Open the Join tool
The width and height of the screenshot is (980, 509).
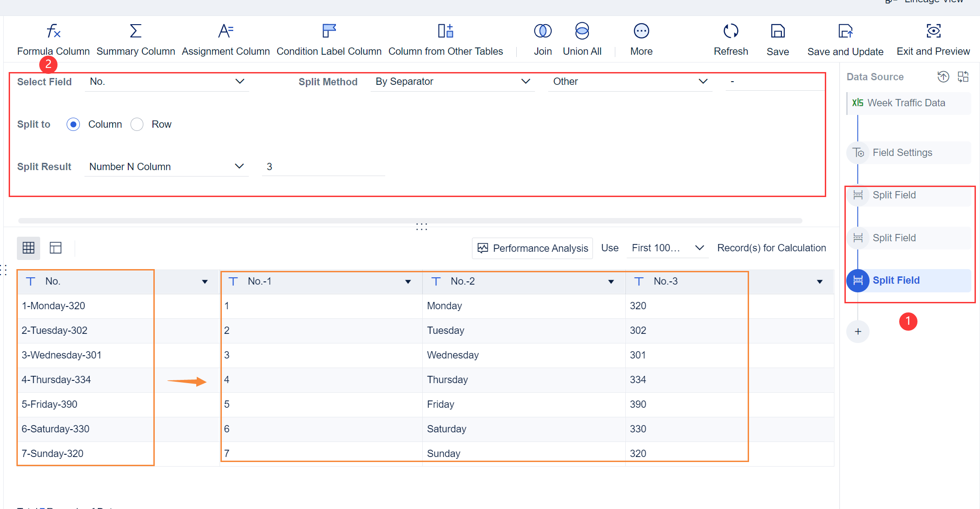pyautogui.click(x=543, y=40)
